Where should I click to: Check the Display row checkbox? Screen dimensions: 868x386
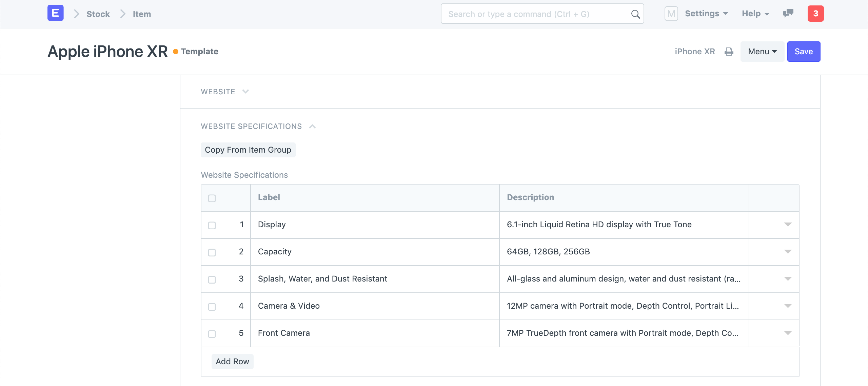(212, 226)
